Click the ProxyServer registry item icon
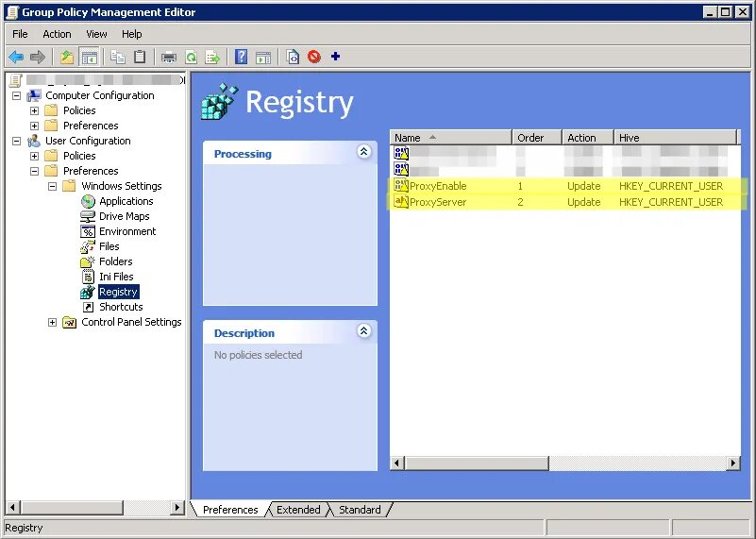 pos(401,201)
